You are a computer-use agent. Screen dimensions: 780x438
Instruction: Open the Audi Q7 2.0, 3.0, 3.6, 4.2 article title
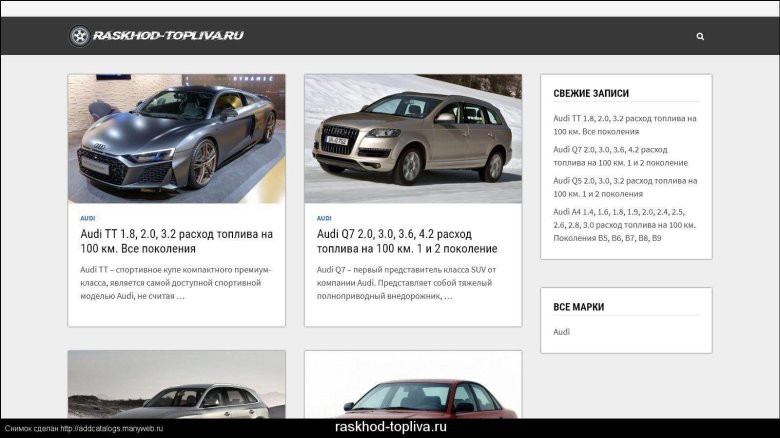406,241
